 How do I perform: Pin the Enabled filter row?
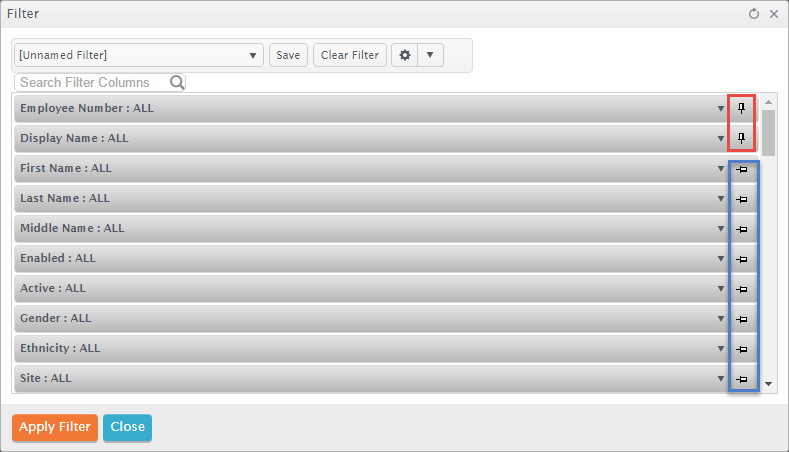[742, 259]
